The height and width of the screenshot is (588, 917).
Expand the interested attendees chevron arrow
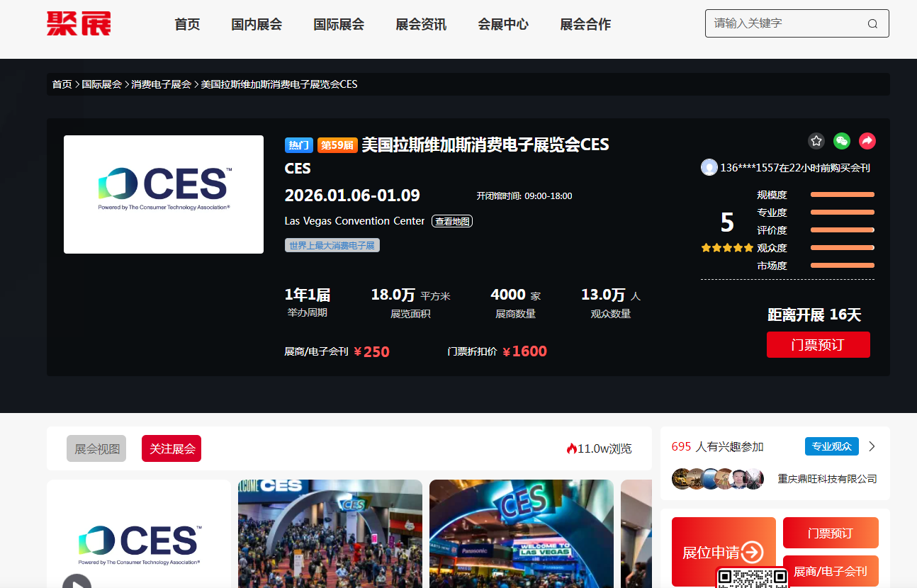tap(872, 446)
